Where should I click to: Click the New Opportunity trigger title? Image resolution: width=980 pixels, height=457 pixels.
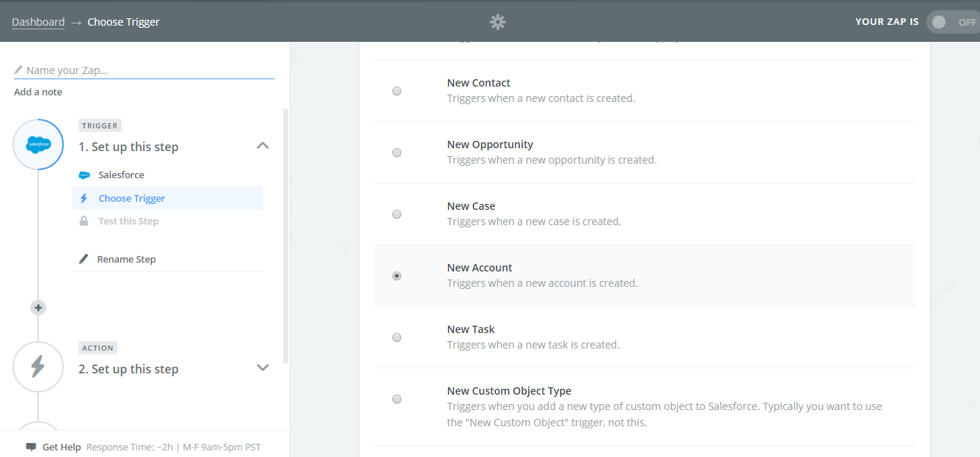click(490, 145)
